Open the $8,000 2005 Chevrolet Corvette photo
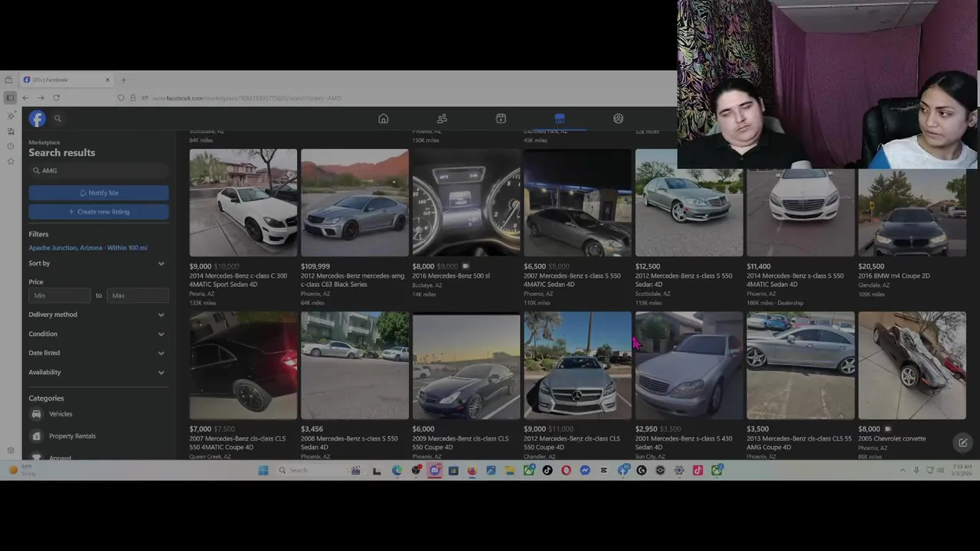The image size is (980, 551). (x=912, y=365)
